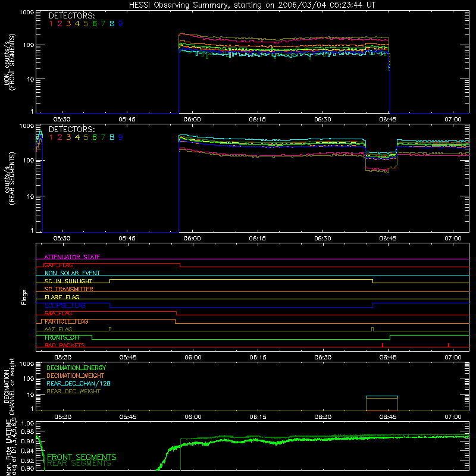Click the BAD_PACKETS red spike near 06:59
This screenshot has width=476, height=476.
449,345
